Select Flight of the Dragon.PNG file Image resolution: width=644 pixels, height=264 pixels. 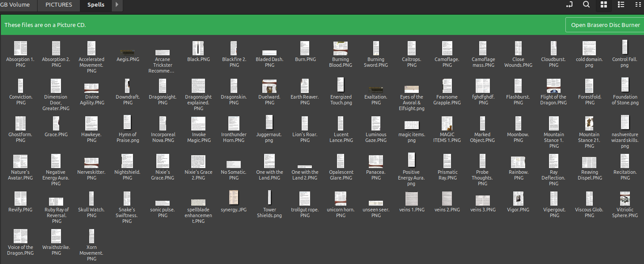[554, 92]
